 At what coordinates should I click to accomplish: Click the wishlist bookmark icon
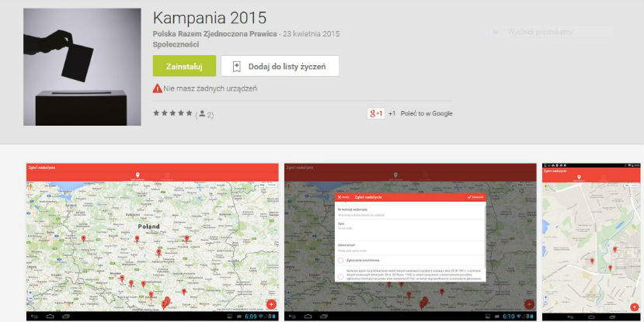[237, 67]
